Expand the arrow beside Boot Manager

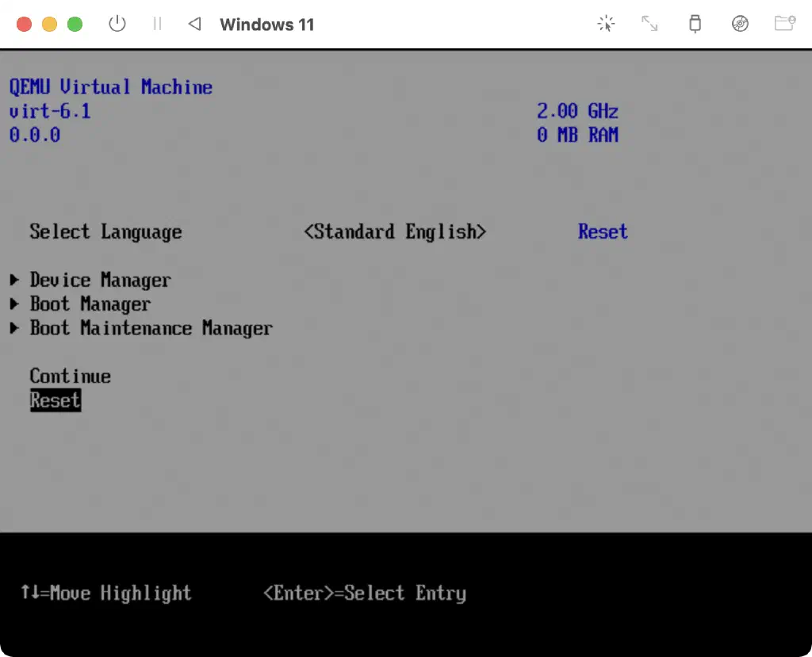pos(14,304)
